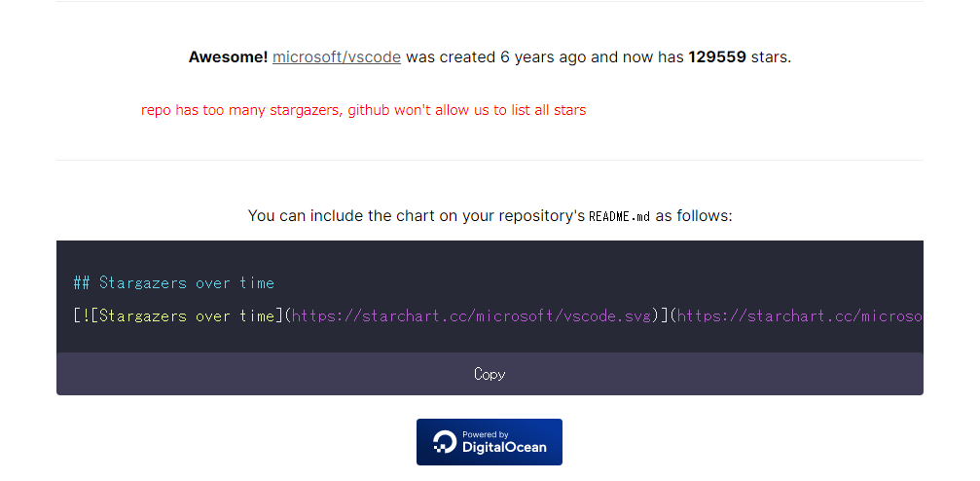
Task: Click the "## Stargazers over time" heading line
Action: tap(174, 283)
